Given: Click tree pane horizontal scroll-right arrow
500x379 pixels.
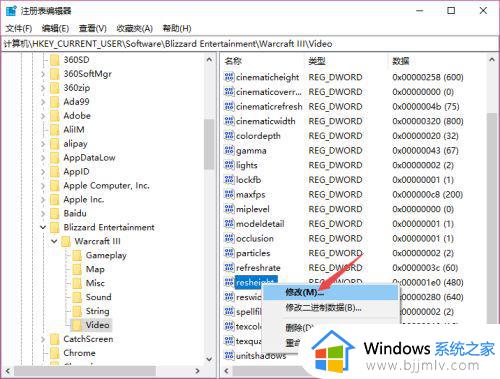Looking at the screenshot, I should pos(198,371).
